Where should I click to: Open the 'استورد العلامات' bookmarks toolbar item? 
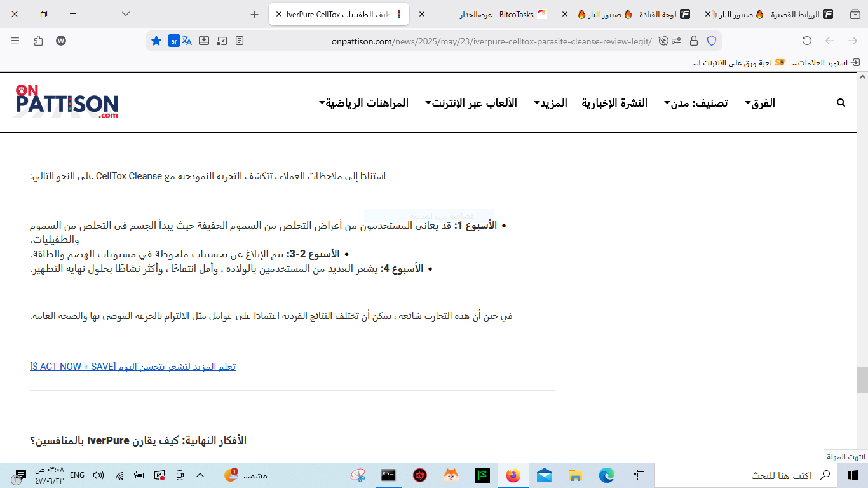coord(825,63)
